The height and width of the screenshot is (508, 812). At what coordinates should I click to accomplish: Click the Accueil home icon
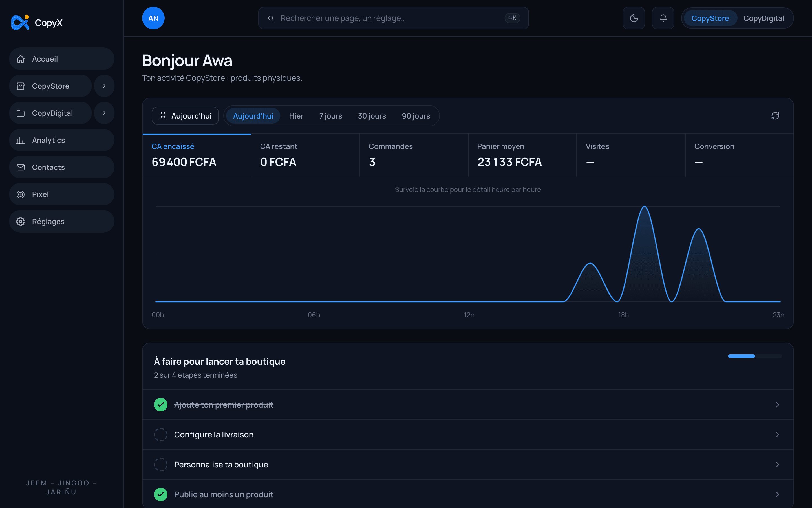(21, 59)
